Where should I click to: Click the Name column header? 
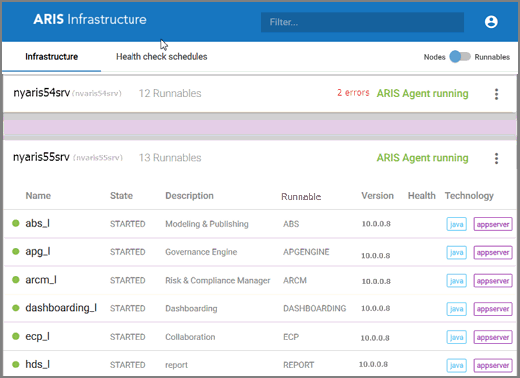pyautogui.click(x=38, y=196)
